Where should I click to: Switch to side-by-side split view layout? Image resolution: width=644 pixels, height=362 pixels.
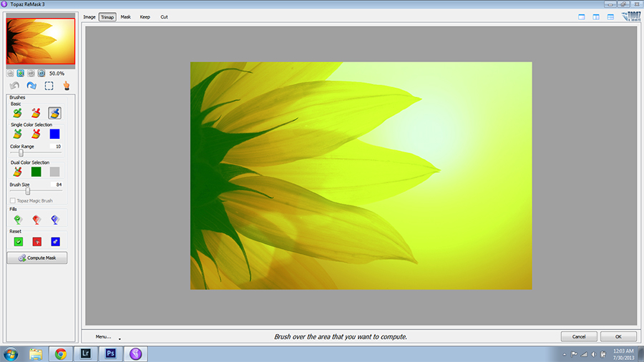coord(595,16)
